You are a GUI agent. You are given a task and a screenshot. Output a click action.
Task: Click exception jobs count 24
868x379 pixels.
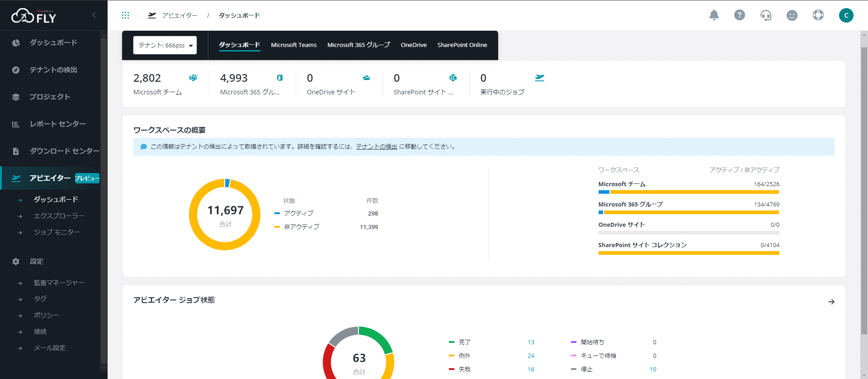tap(531, 356)
